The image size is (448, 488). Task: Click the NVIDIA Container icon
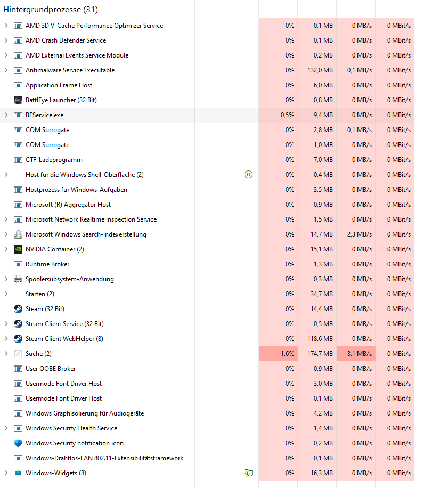pos(18,249)
